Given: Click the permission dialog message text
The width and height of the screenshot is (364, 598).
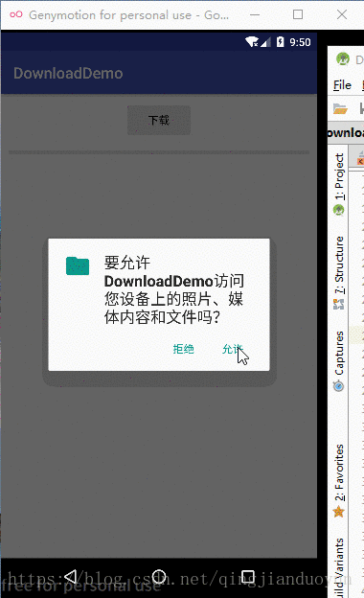Looking at the screenshot, I should tap(174, 289).
